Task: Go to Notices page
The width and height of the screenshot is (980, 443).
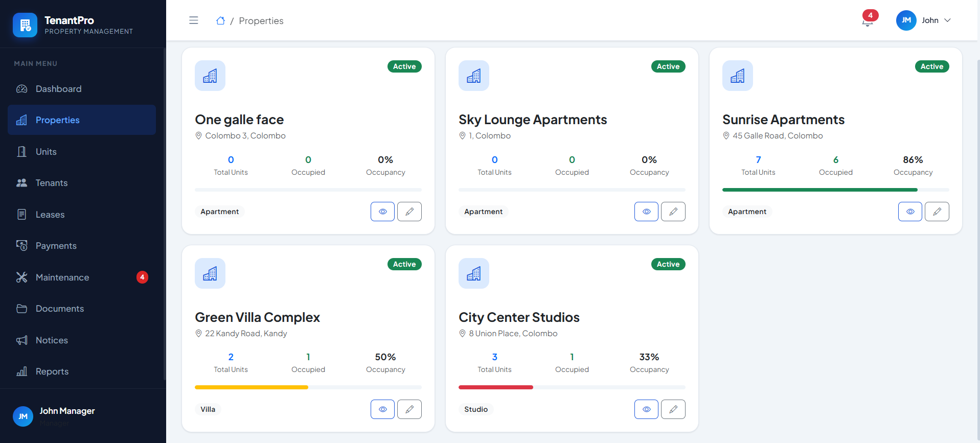Action: click(82, 340)
